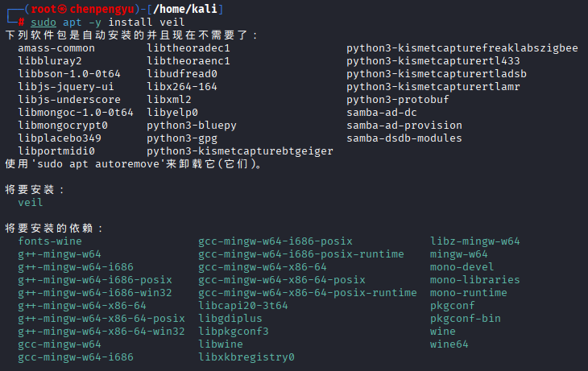Click the 'libxkbregistry0' package name
Image resolution: width=588 pixels, height=371 pixels.
[246, 357]
